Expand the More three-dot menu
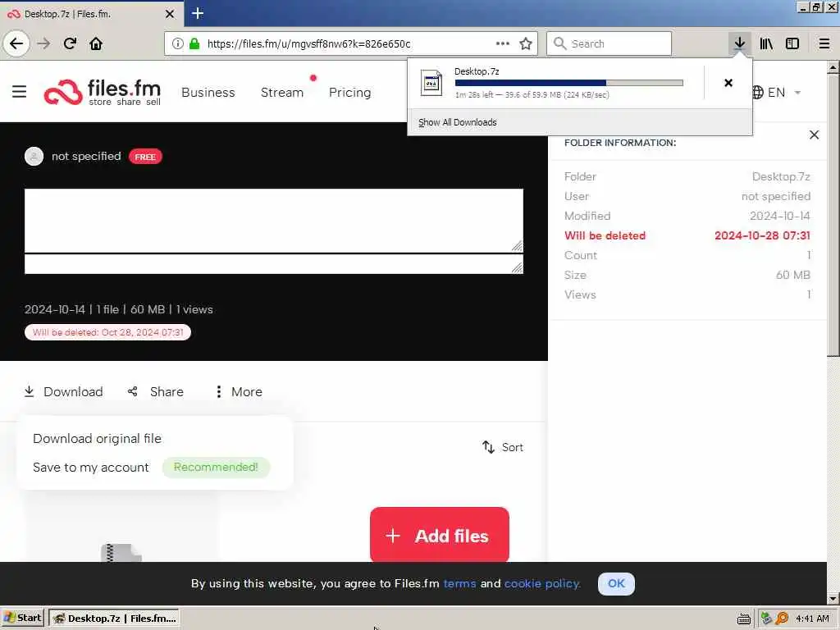840x630 pixels. [x=239, y=391]
